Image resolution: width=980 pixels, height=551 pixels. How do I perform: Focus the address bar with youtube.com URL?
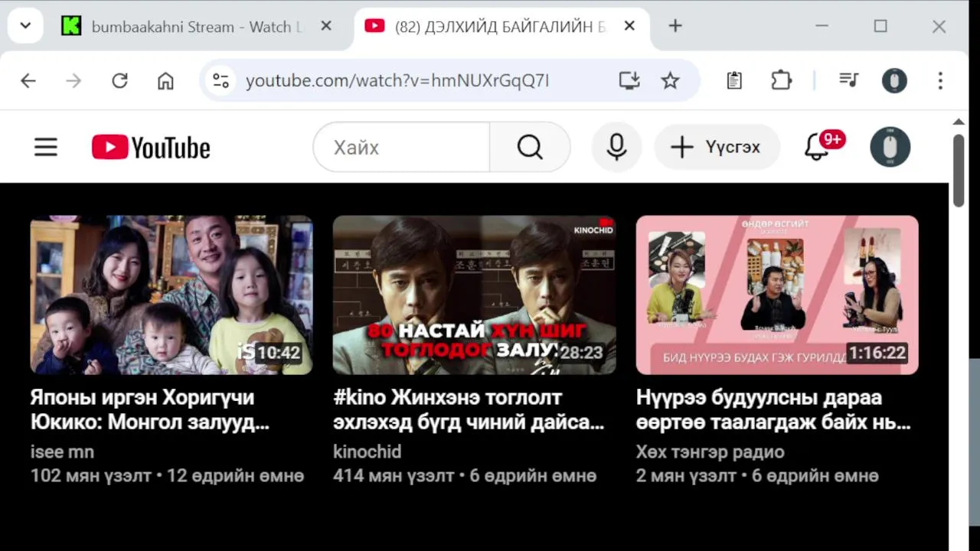pos(397,80)
